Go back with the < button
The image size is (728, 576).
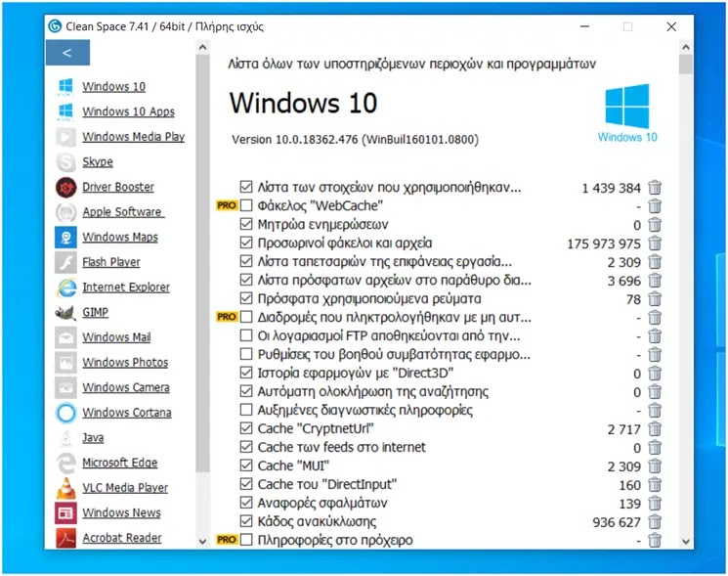(x=67, y=53)
